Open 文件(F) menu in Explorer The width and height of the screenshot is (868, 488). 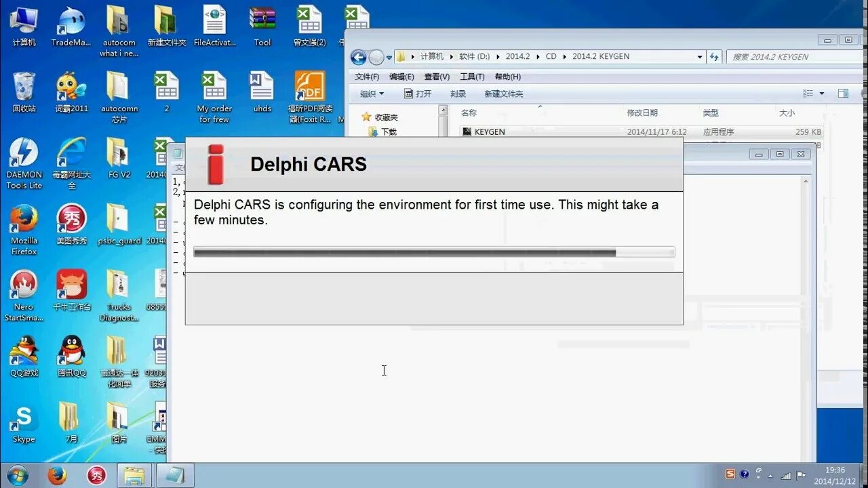367,77
